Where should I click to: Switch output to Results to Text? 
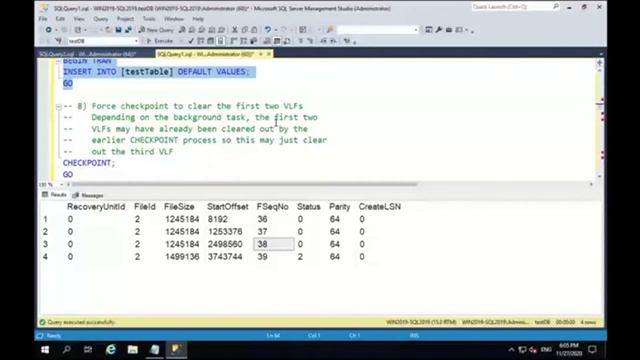pyautogui.click(x=267, y=41)
